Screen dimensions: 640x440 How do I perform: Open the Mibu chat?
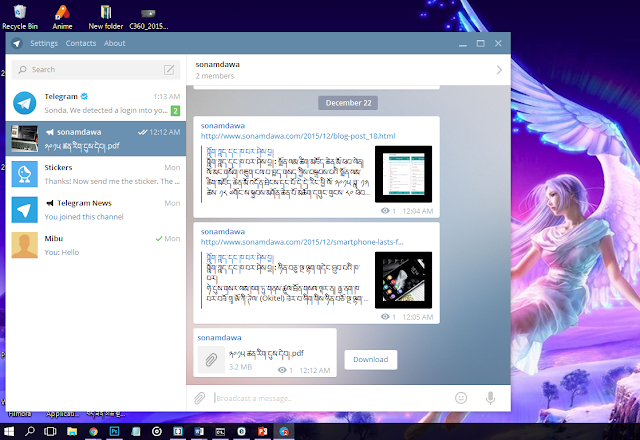tap(96, 245)
